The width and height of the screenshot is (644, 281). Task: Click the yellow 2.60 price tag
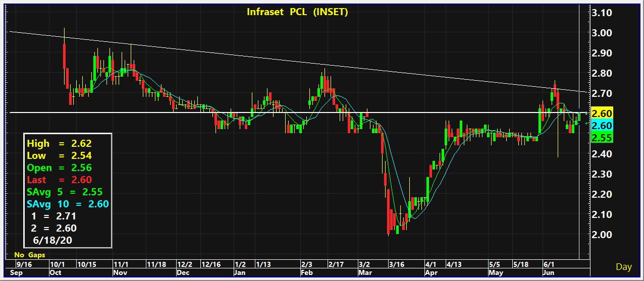[x=602, y=113]
